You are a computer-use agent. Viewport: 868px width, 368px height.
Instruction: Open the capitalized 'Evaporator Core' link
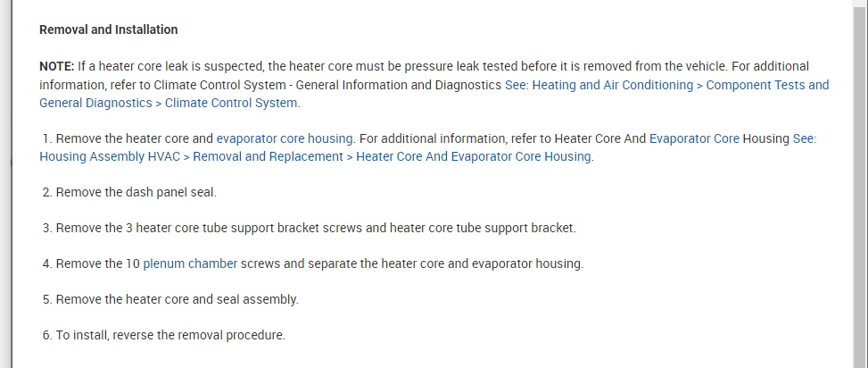(694, 138)
